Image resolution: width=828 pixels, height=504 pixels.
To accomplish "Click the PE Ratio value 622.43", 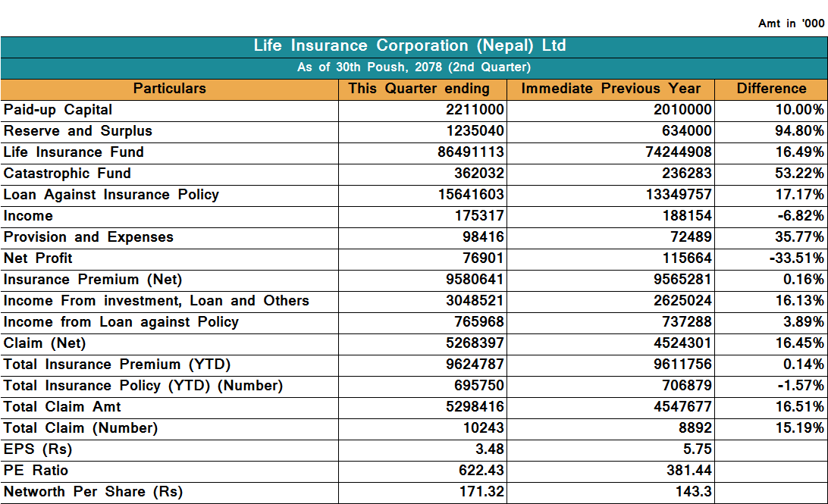I will [x=481, y=471].
